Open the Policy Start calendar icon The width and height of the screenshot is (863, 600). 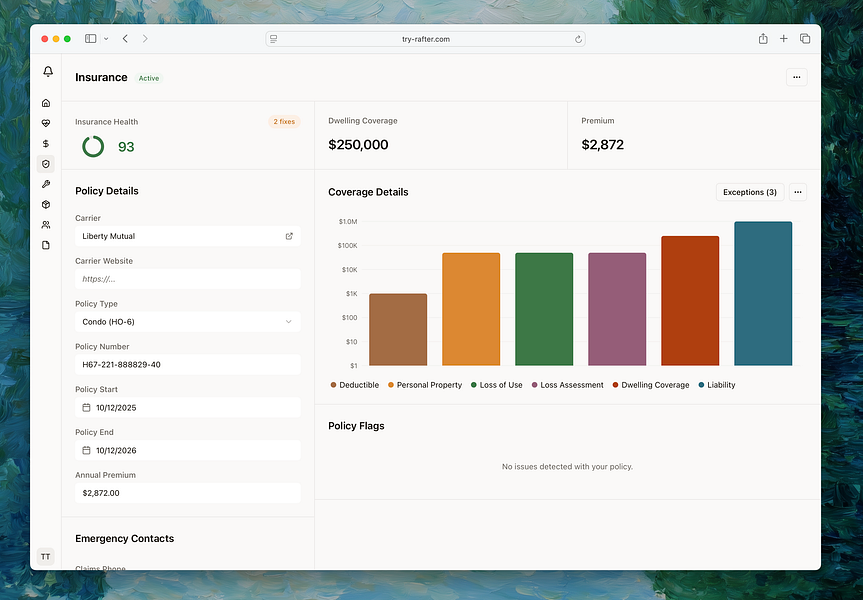(x=86, y=407)
